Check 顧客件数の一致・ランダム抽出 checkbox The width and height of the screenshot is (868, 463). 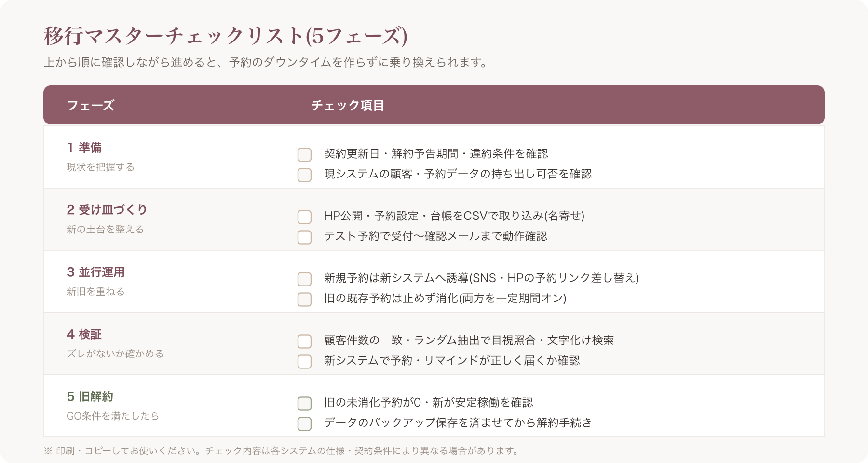click(x=304, y=341)
